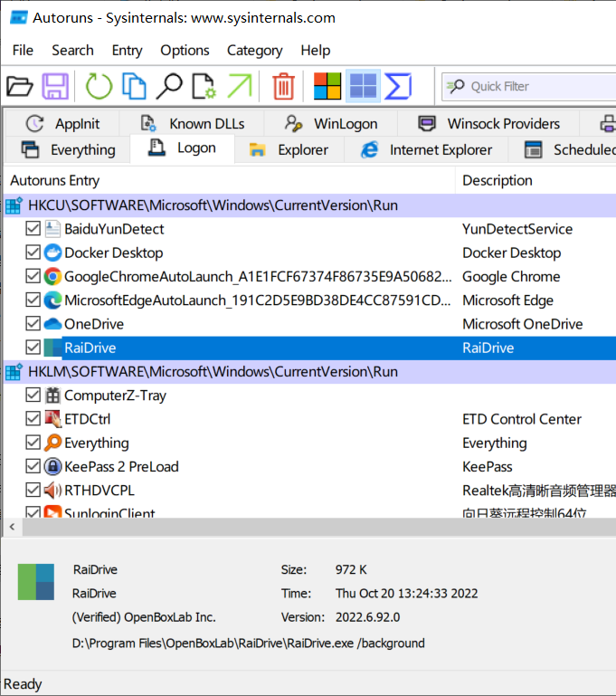Switch to the AppInit tab

[x=62, y=123]
